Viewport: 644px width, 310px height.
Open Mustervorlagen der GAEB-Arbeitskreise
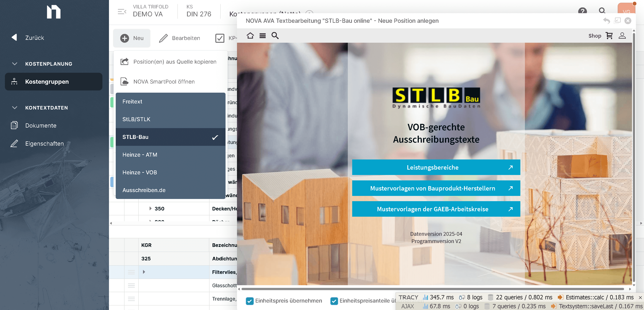pos(436,209)
